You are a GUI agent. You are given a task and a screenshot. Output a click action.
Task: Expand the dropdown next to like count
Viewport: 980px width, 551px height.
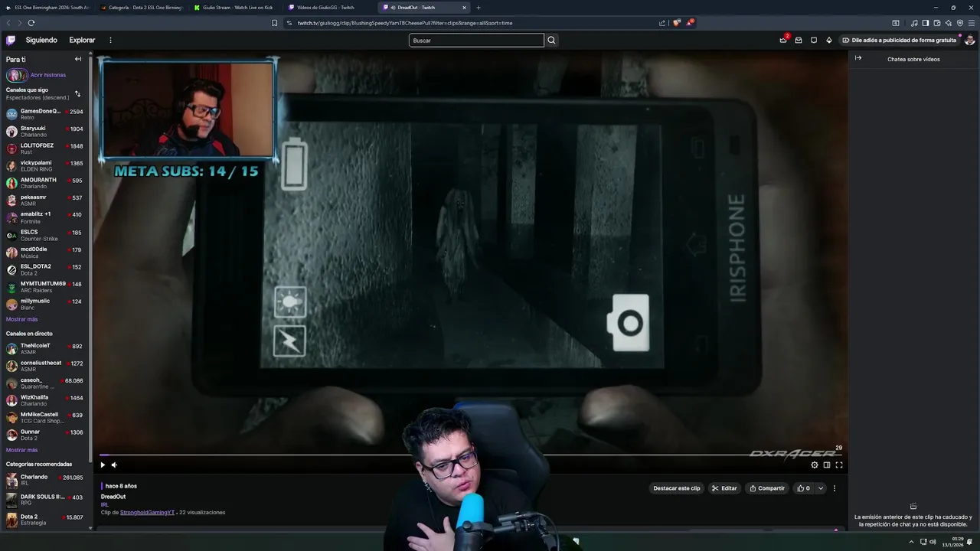pos(821,488)
